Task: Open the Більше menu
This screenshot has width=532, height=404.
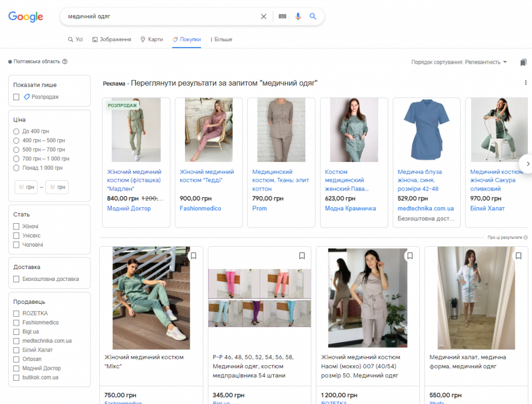Action: pyautogui.click(x=221, y=39)
